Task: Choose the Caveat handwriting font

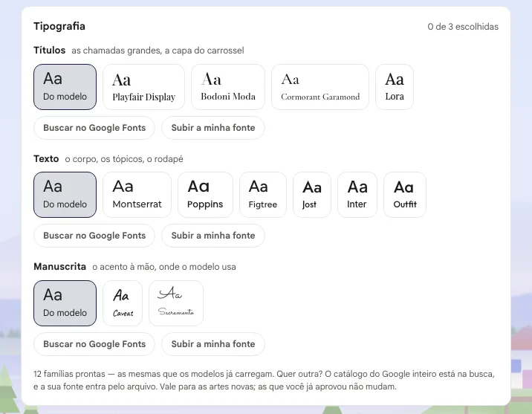Action: [x=123, y=303]
